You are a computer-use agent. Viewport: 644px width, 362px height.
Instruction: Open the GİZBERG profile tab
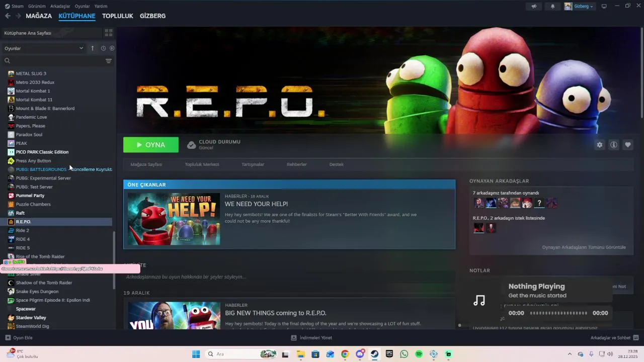click(x=152, y=16)
